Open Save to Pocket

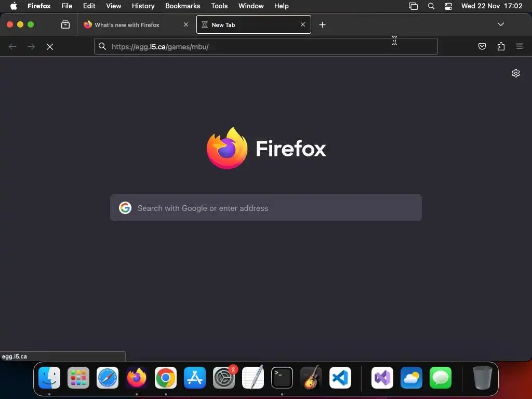pos(482,46)
